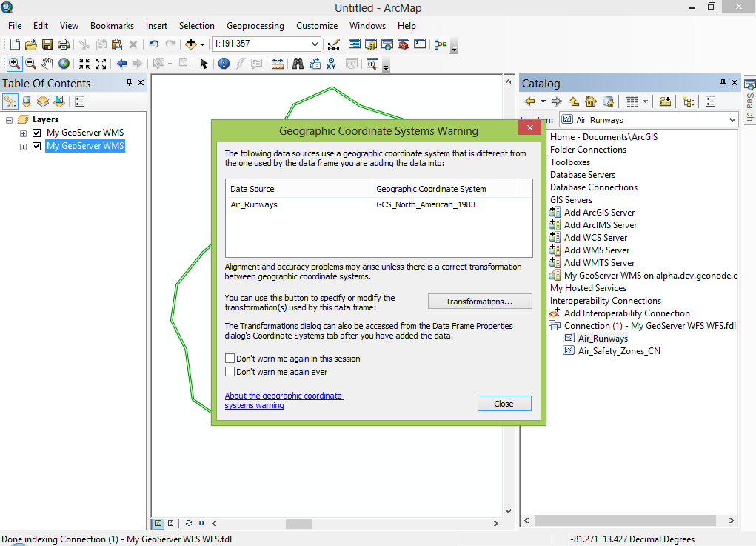The height and width of the screenshot is (546, 756).
Task: Zoom to Full Extent globe icon
Action: tap(64, 63)
